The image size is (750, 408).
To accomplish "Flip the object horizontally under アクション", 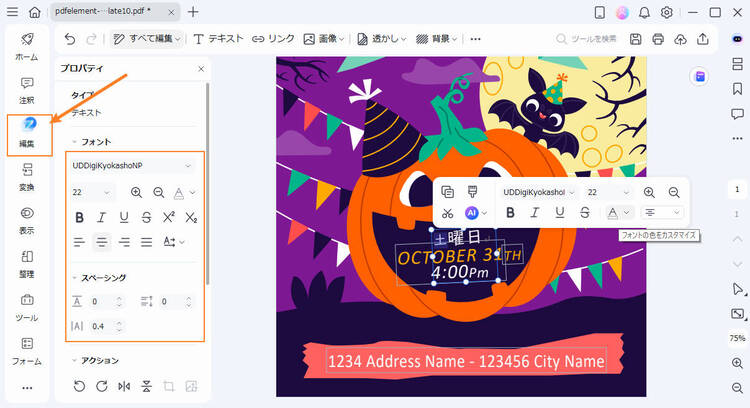I will coord(124,386).
